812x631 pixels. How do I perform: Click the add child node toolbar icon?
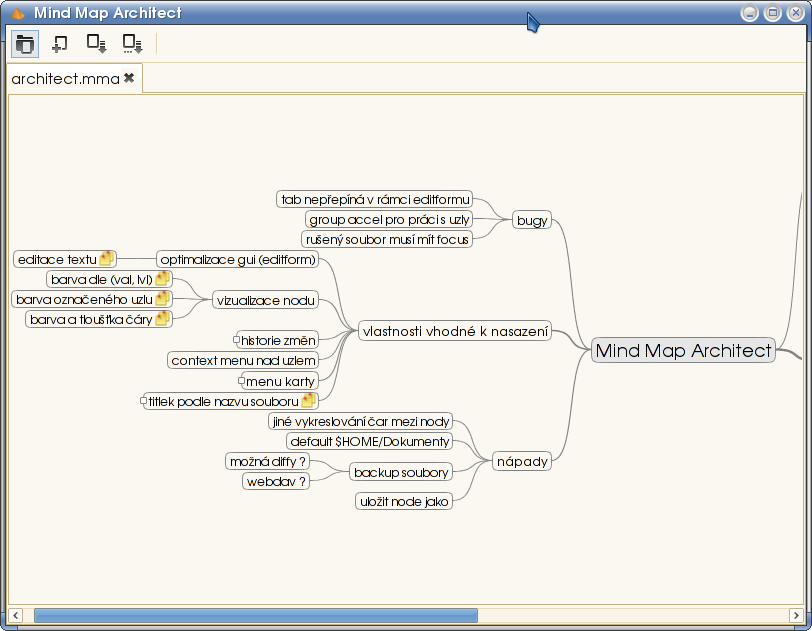tap(60, 44)
